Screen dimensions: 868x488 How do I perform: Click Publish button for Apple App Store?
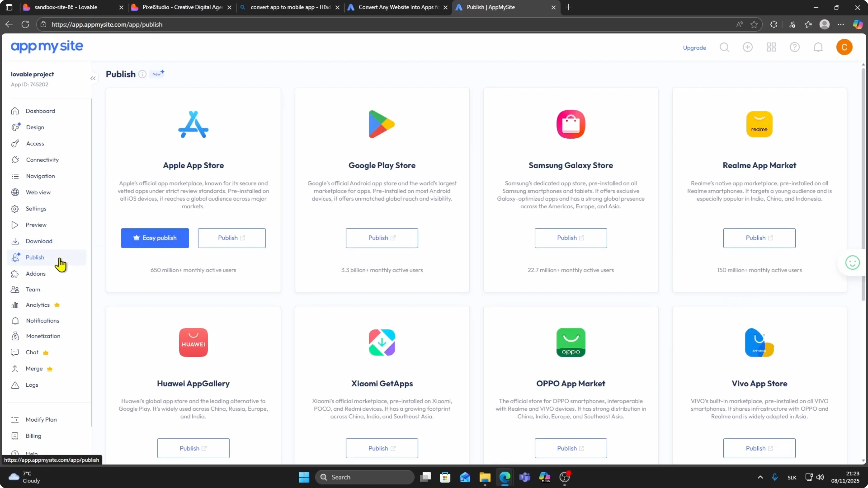pos(231,238)
